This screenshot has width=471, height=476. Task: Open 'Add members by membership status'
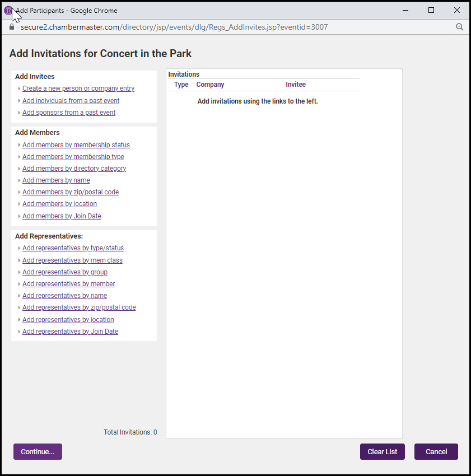pos(76,145)
